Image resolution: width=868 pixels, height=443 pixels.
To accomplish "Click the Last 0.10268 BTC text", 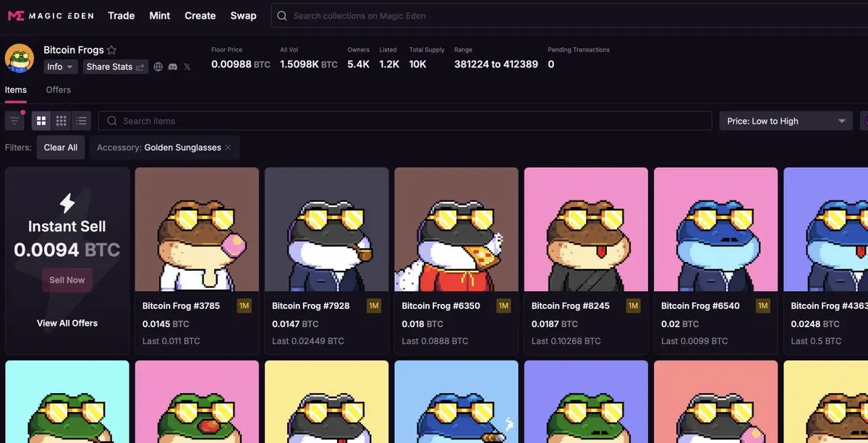I will (566, 341).
